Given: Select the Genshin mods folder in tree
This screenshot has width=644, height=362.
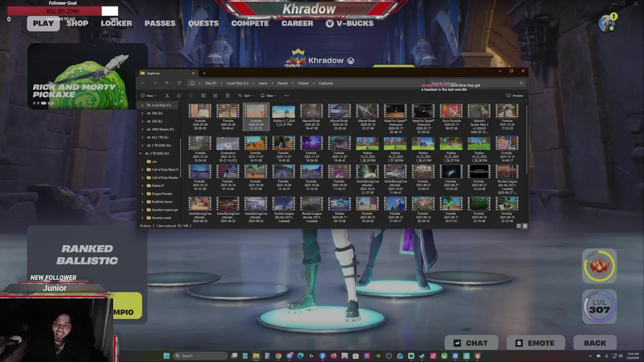Looking at the screenshot, I should (x=158, y=218).
